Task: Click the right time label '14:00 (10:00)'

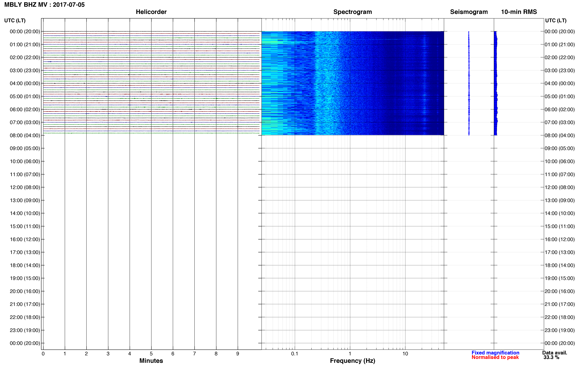Action: [560, 213]
